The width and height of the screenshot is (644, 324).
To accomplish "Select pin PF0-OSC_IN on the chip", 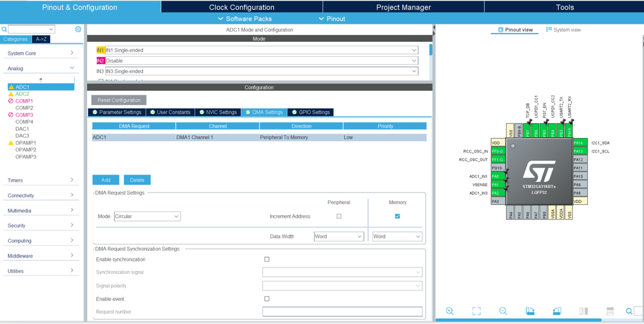I will coord(498,151).
